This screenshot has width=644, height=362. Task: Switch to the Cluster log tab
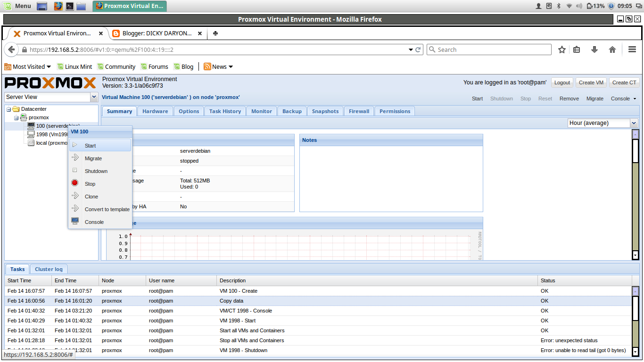point(48,269)
